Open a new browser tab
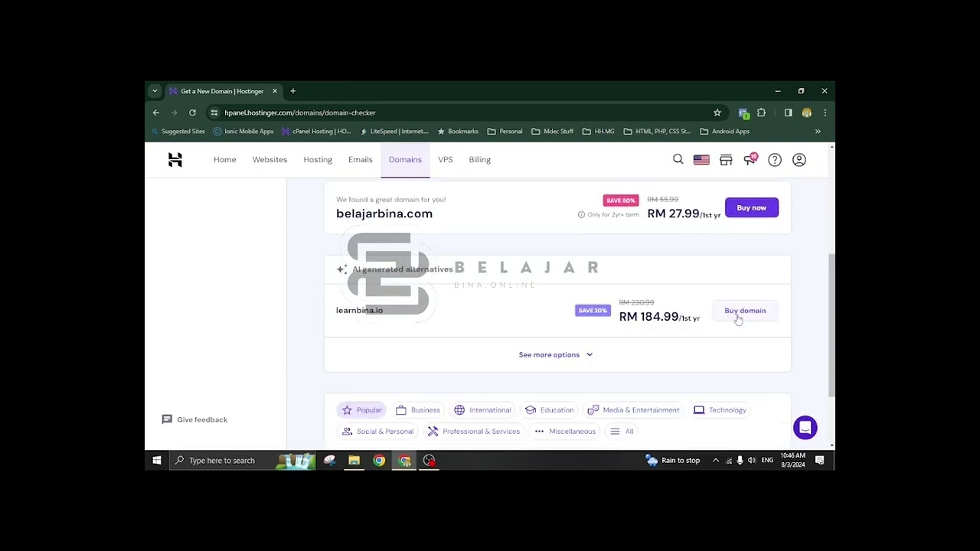980x551 pixels. [x=292, y=91]
